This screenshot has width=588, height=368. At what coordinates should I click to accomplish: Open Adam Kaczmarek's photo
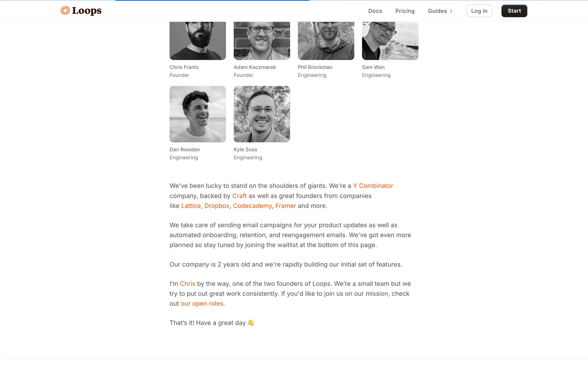[262, 41]
